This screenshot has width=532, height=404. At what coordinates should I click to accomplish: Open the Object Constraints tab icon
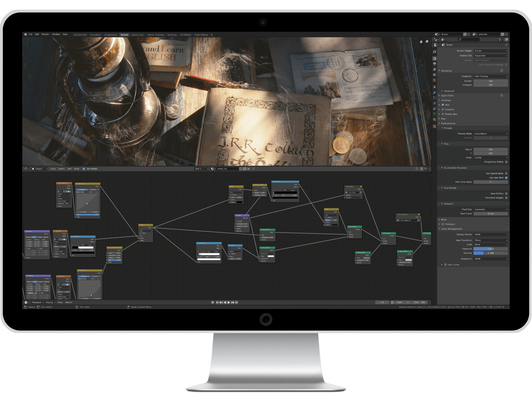[434, 109]
